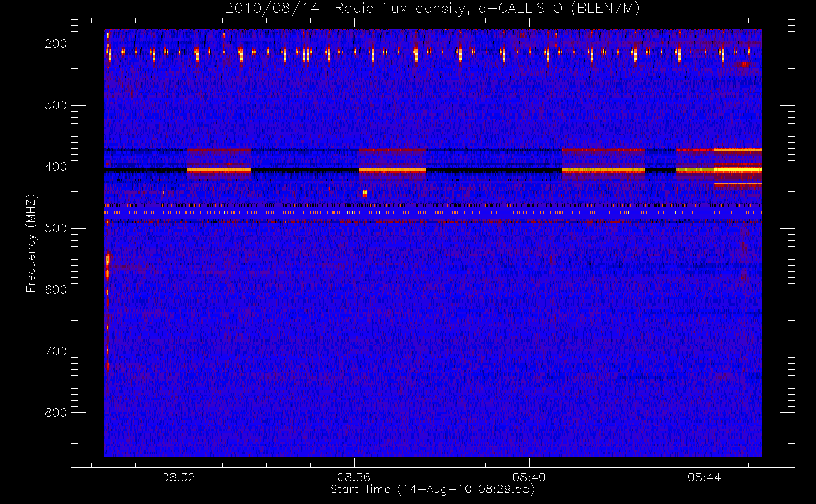Click the "Start Time (14-Aug-10 08:29:55)" label

tap(432, 489)
